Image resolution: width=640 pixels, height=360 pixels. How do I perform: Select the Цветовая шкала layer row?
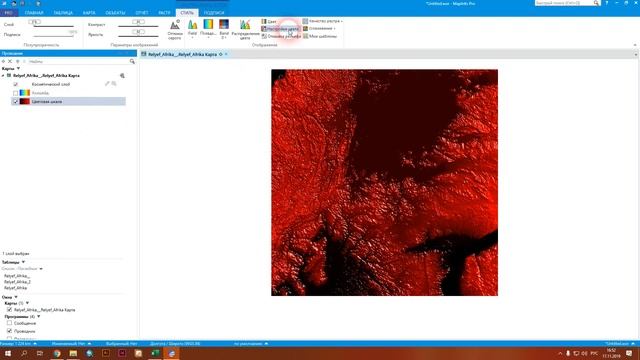pos(69,102)
